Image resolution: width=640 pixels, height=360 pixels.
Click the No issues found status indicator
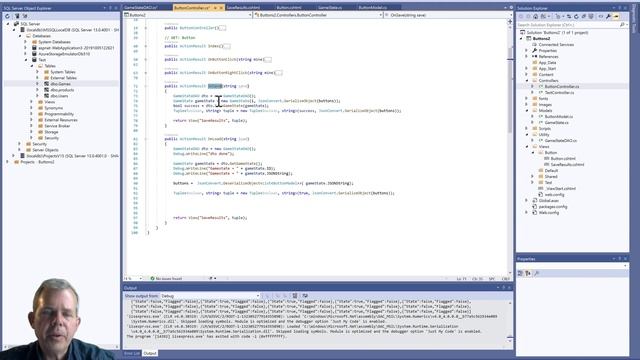(x=166, y=278)
